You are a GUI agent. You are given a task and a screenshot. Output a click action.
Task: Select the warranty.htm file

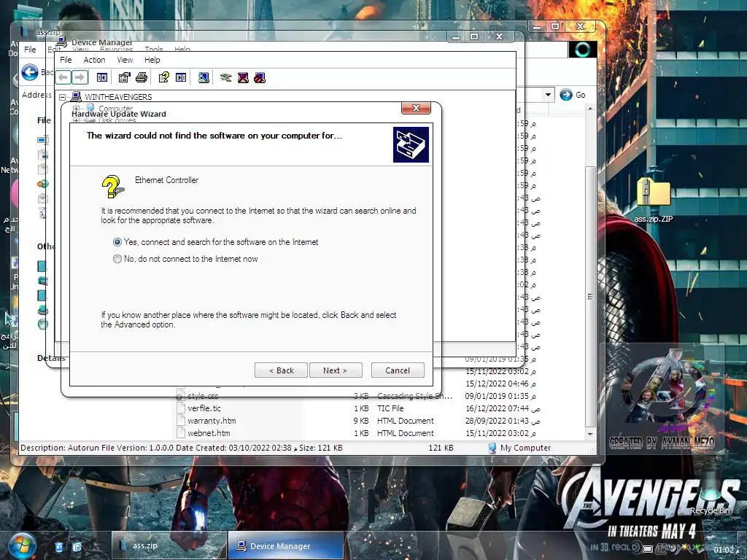click(212, 421)
